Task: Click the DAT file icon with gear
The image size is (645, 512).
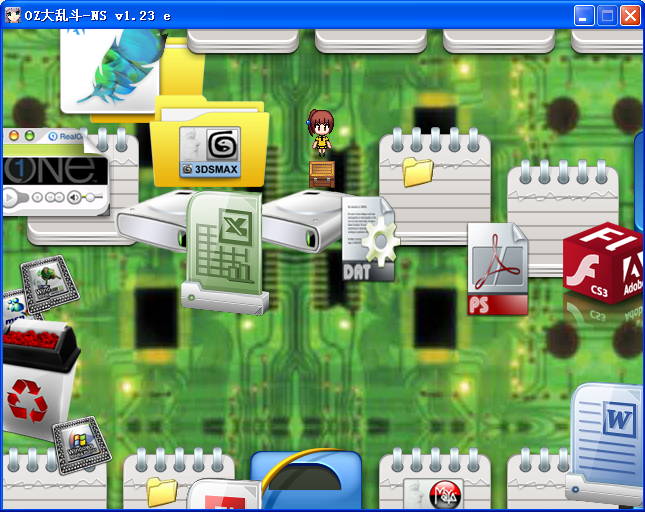Action: pyautogui.click(x=369, y=239)
